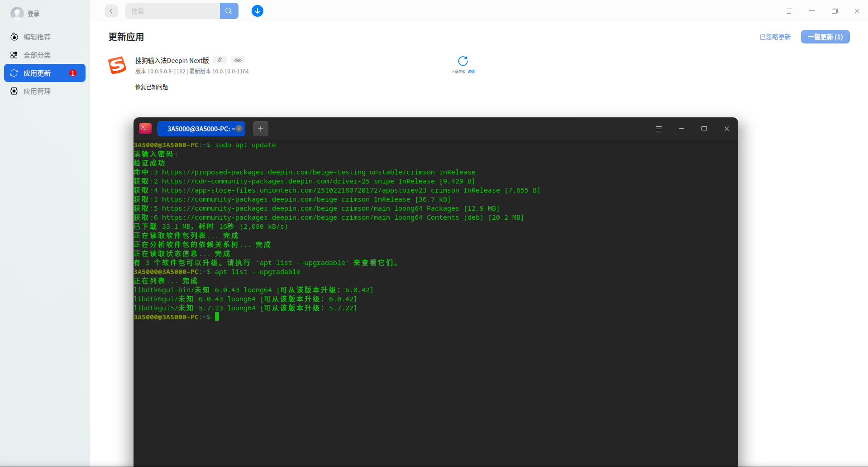Select 应用管理 in the sidebar
This screenshot has width=868, height=467.
pos(44,91)
